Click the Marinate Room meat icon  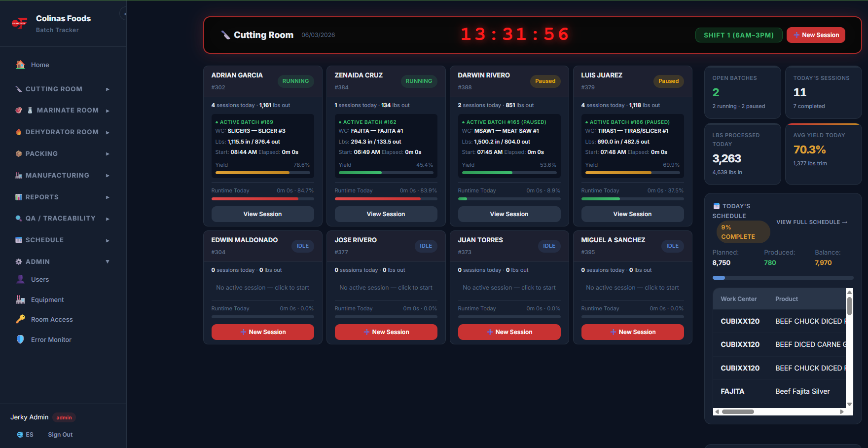pyautogui.click(x=19, y=111)
